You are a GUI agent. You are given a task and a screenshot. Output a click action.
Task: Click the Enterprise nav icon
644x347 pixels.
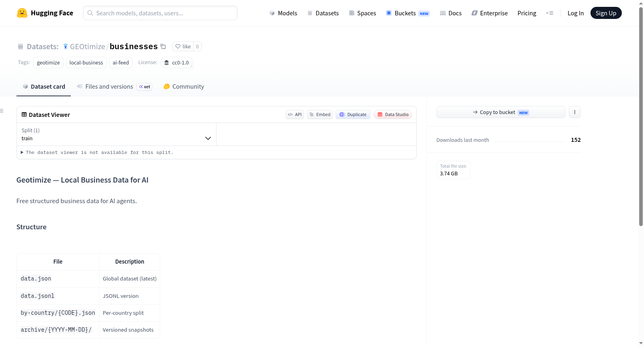click(475, 13)
